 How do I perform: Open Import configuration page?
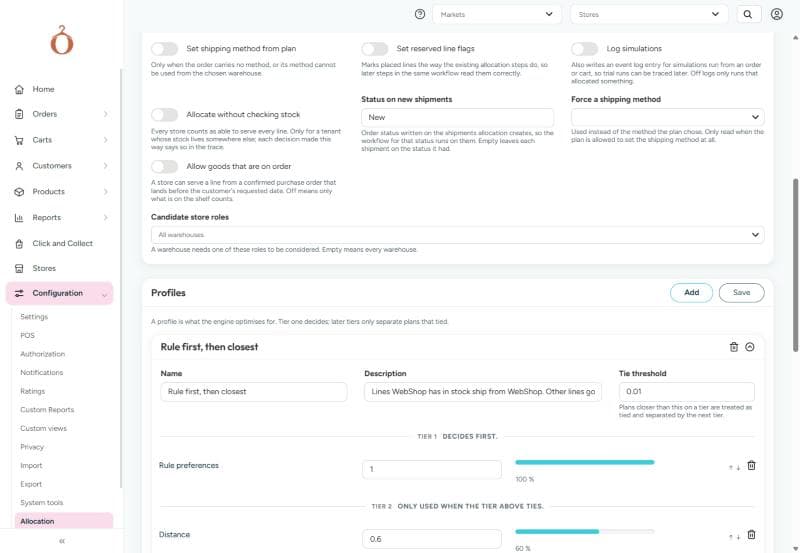tap(31, 466)
